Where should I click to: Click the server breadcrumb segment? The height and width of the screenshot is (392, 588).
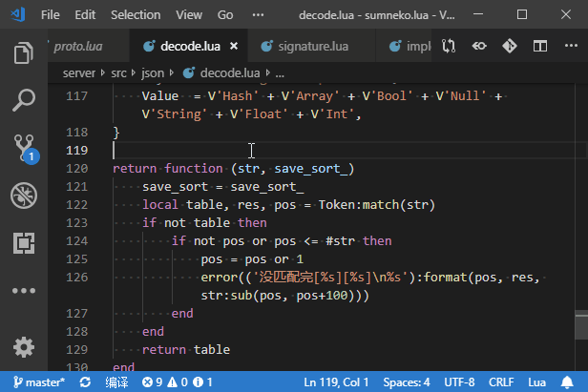pyautogui.click(x=78, y=72)
